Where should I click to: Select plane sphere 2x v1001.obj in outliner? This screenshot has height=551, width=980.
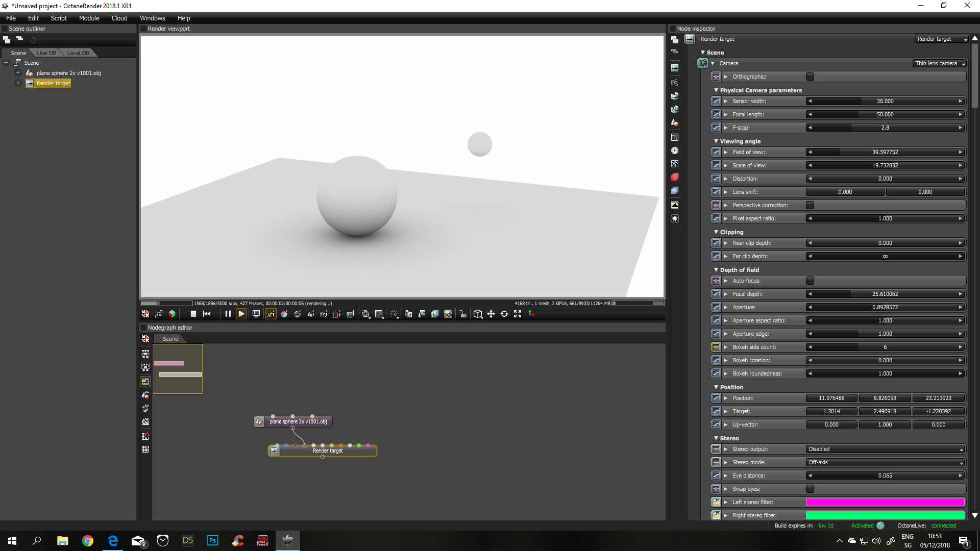[68, 73]
